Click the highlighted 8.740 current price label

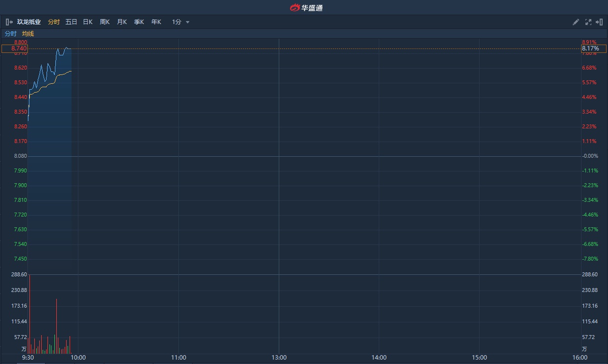click(x=15, y=49)
